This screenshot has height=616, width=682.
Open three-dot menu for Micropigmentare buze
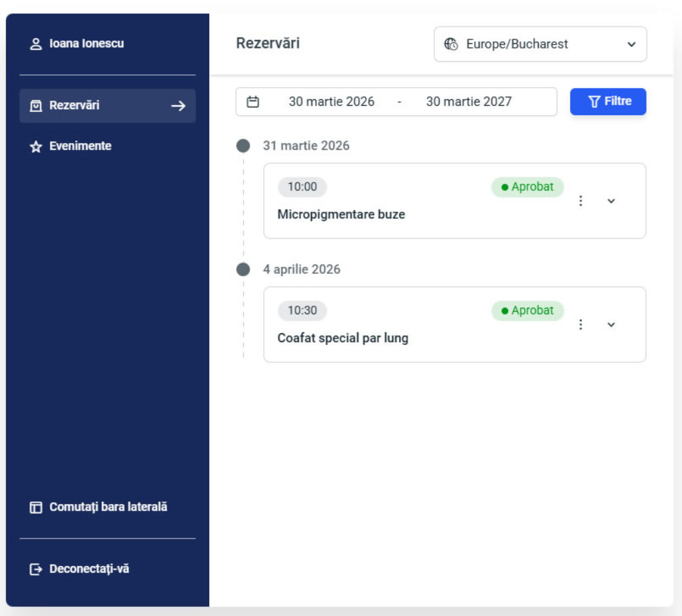click(x=581, y=201)
